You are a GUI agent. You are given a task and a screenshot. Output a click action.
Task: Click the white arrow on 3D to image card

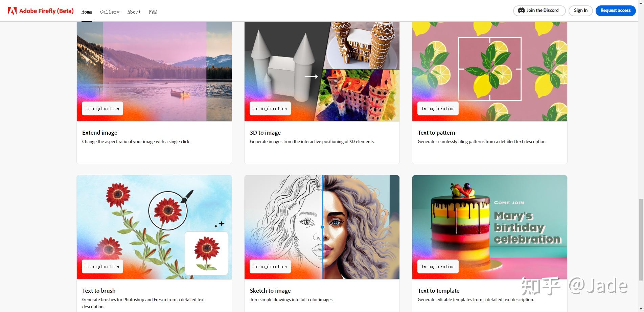(311, 76)
